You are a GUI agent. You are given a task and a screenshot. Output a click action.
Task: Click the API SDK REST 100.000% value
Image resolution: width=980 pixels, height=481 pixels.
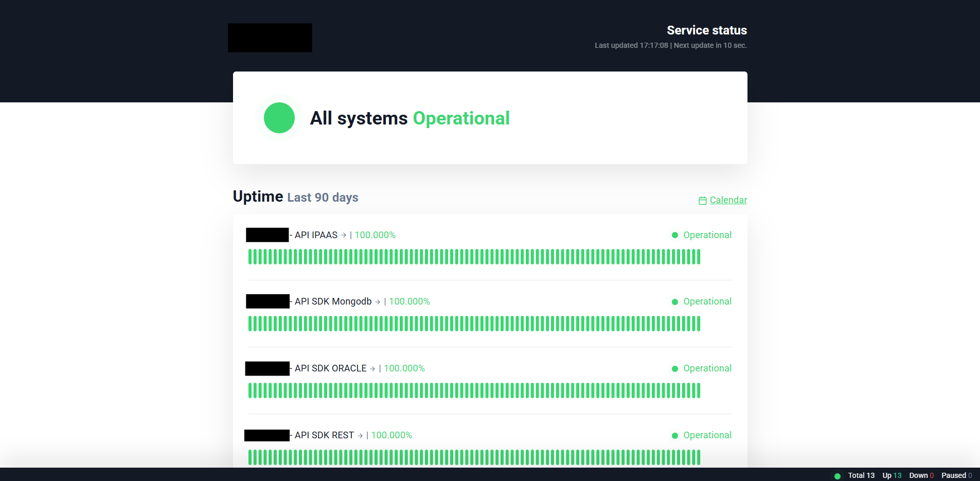(391, 435)
